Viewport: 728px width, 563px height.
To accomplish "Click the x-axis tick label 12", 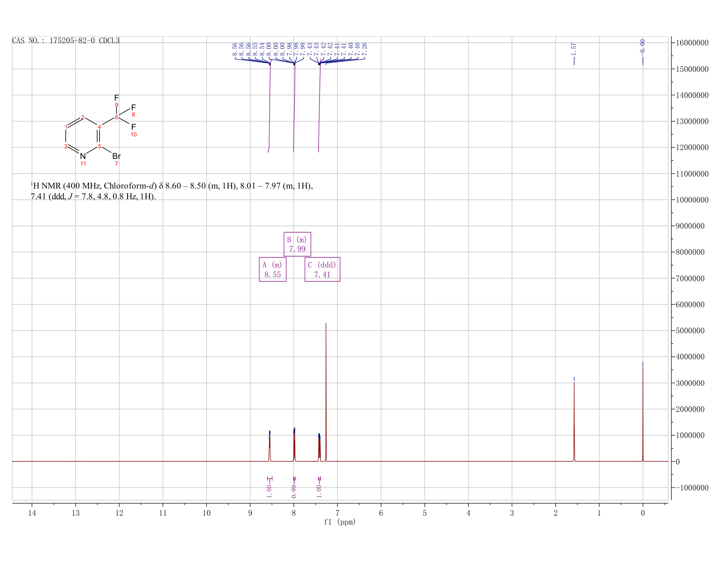I will (x=119, y=513).
